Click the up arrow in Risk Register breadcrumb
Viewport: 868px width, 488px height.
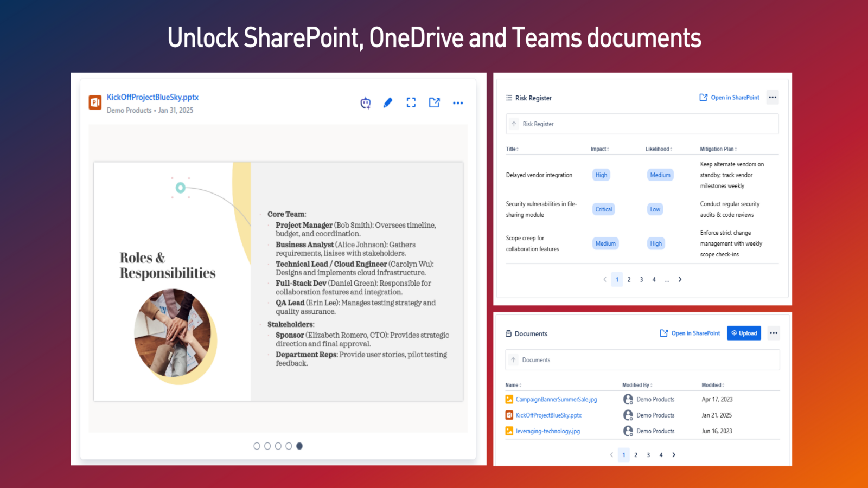pos(514,124)
